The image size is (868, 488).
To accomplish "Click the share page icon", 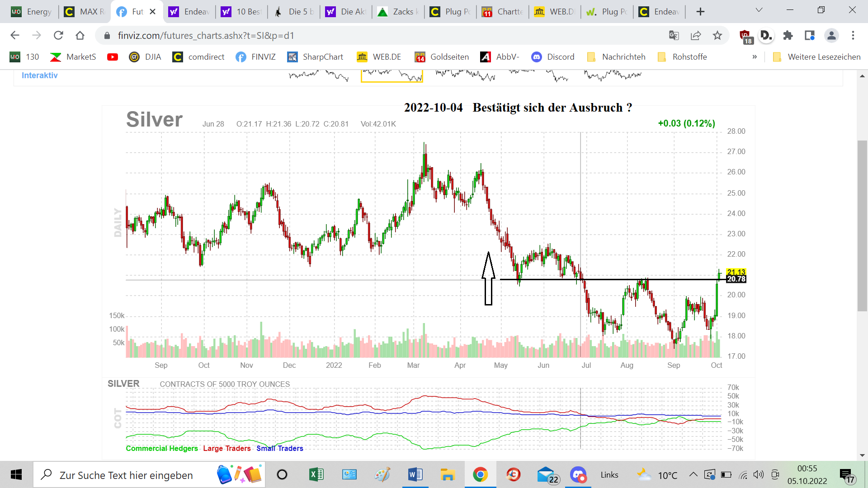I will (x=696, y=35).
